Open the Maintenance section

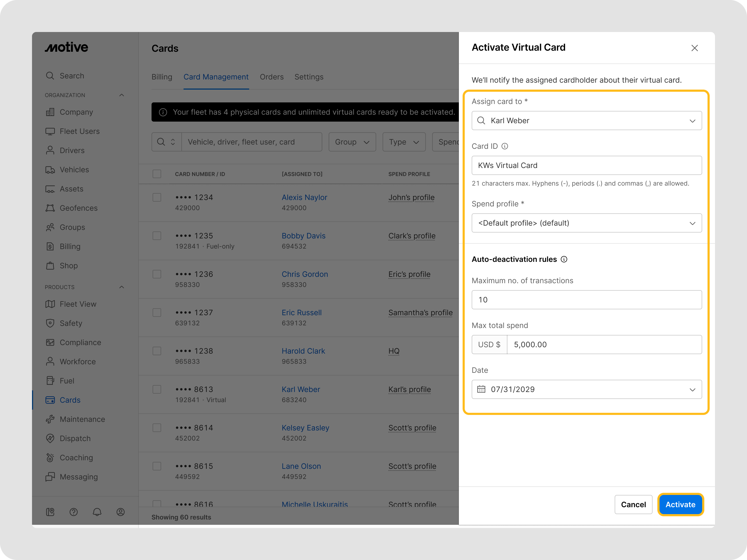tap(82, 419)
